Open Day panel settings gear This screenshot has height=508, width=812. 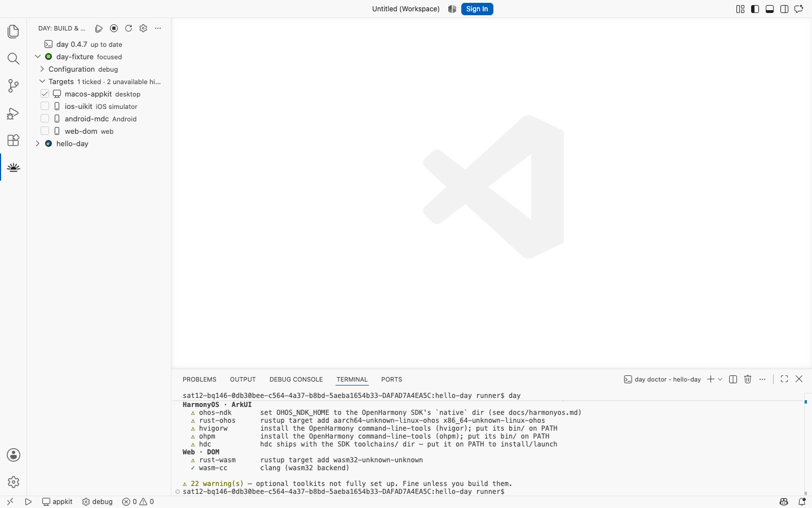(x=143, y=28)
